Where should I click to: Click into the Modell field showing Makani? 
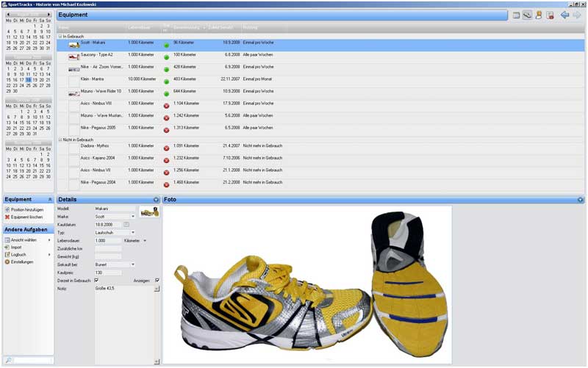click(115, 209)
